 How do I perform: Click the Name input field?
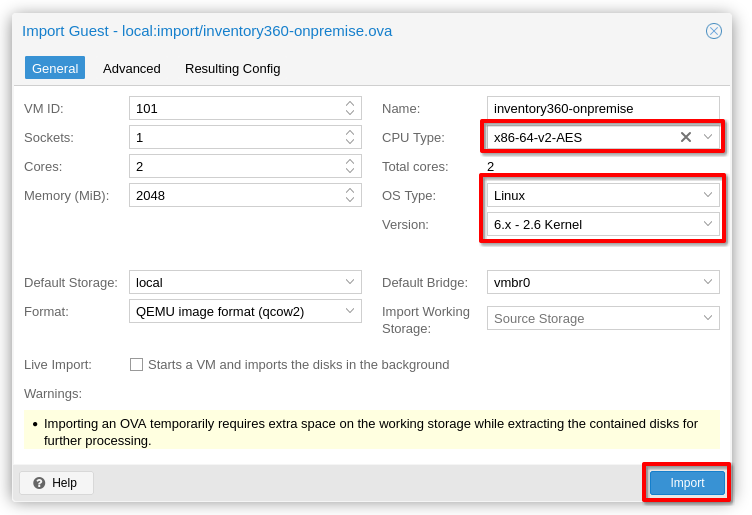tap(602, 108)
